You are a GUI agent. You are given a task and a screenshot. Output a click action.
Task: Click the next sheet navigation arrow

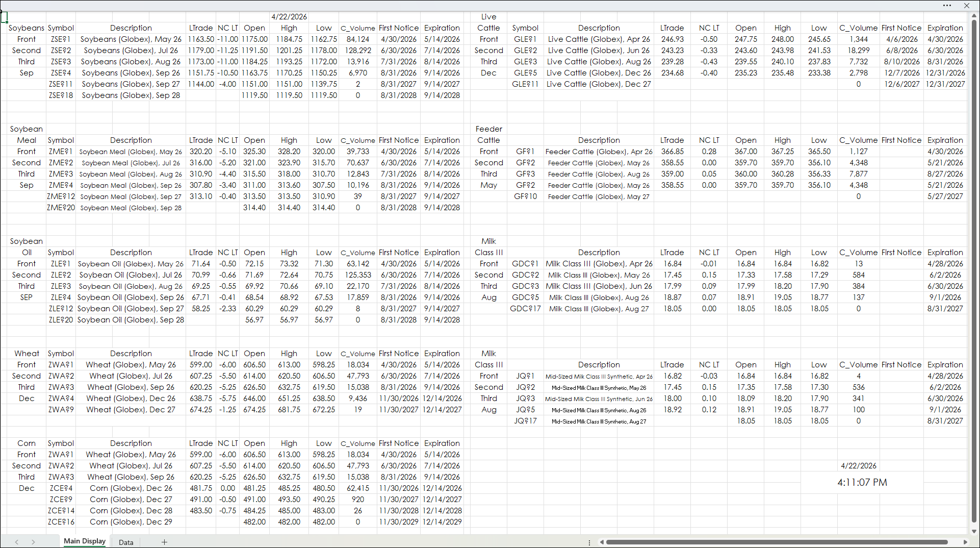pyautogui.click(x=33, y=542)
